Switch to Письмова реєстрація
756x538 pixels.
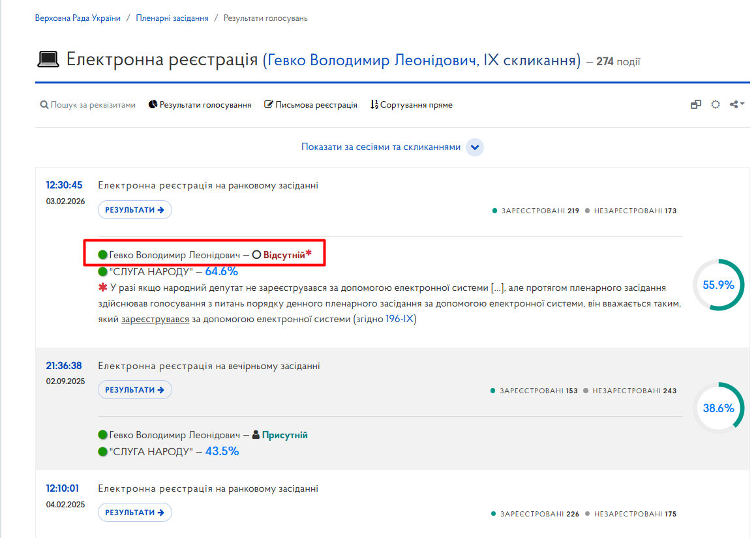point(310,104)
